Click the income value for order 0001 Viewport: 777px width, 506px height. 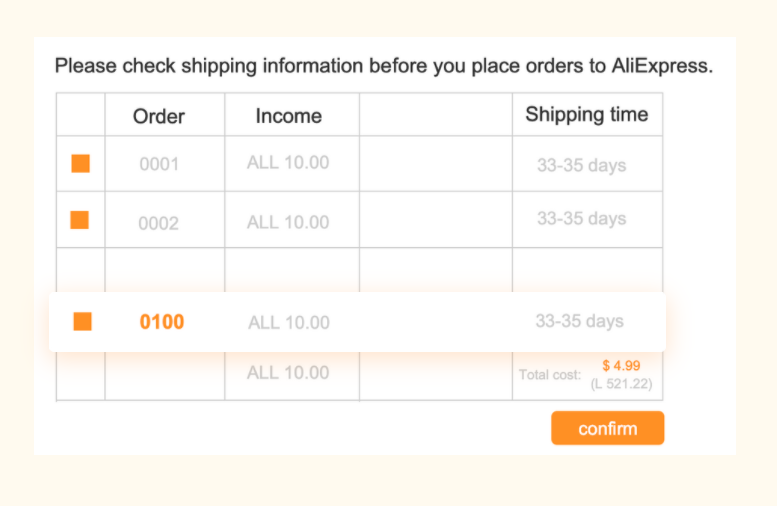click(x=288, y=163)
